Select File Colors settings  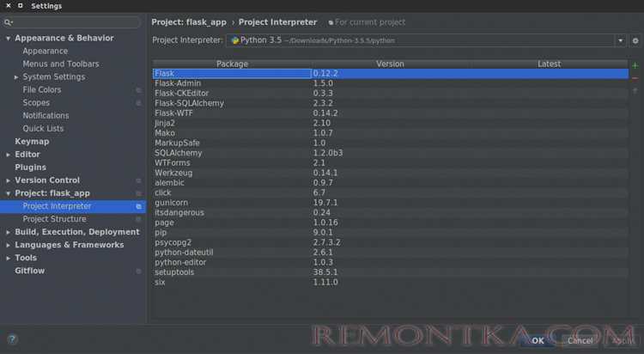(x=42, y=90)
